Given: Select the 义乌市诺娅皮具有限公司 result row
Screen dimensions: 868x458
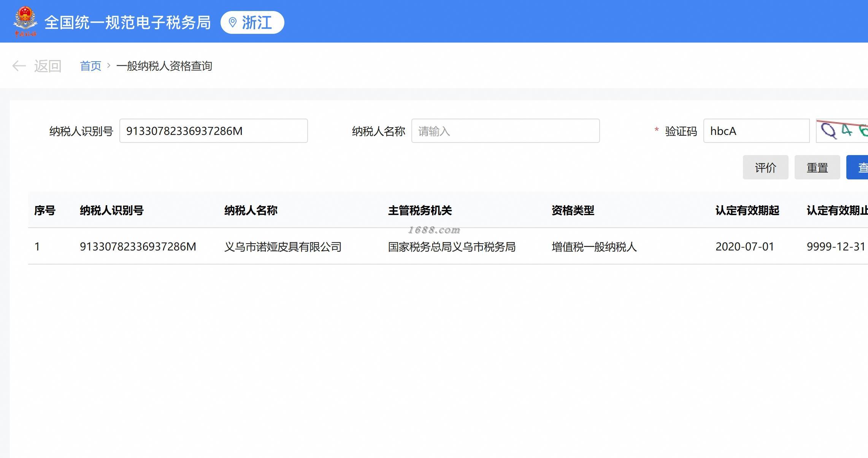Looking at the screenshot, I should 282,247.
